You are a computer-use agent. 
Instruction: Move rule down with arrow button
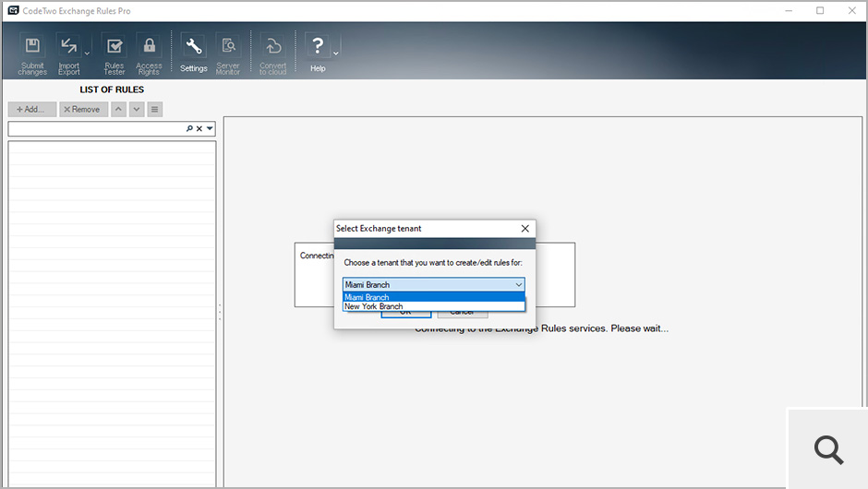pyautogui.click(x=137, y=109)
